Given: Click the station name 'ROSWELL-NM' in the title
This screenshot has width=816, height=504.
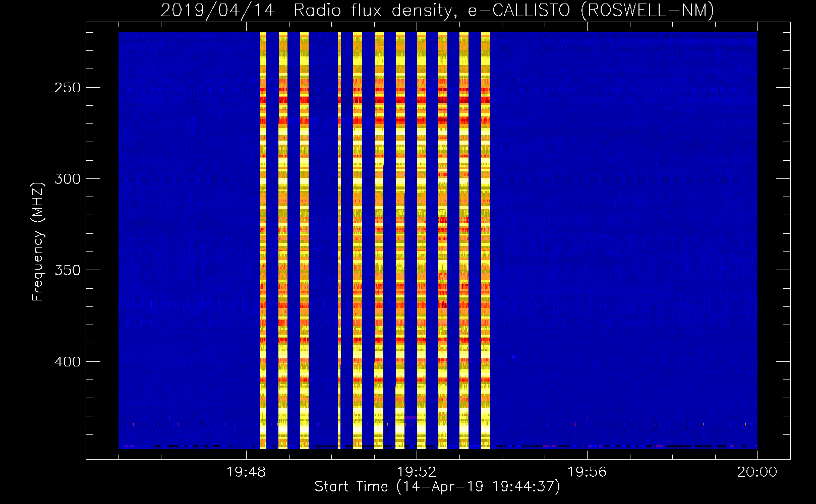Looking at the screenshot, I should point(648,10).
